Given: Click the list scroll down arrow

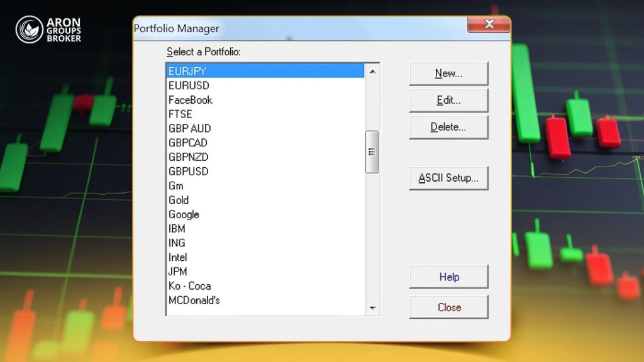Looking at the screenshot, I should (x=372, y=308).
